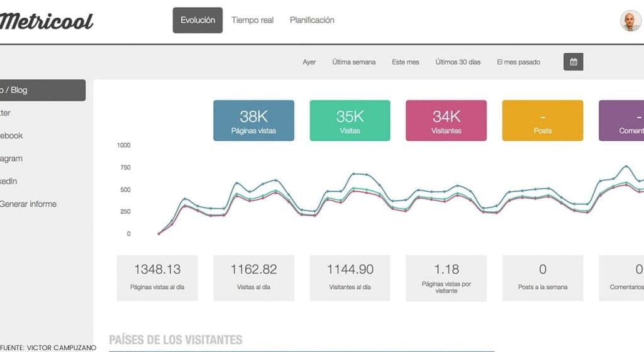Image resolution: width=644 pixels, height=352 pixels.
Task: Click the Metricool logo
Action: (x=46, y=21)
